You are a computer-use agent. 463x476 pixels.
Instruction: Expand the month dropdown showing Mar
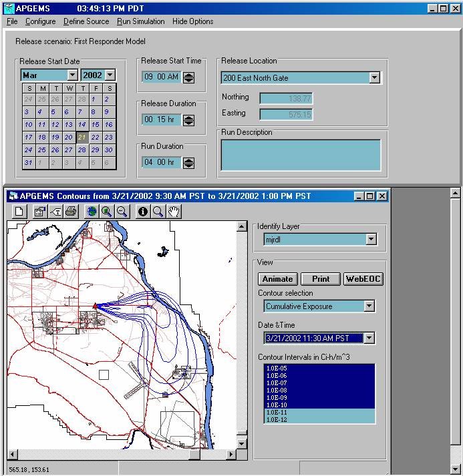tap(72, 75)
